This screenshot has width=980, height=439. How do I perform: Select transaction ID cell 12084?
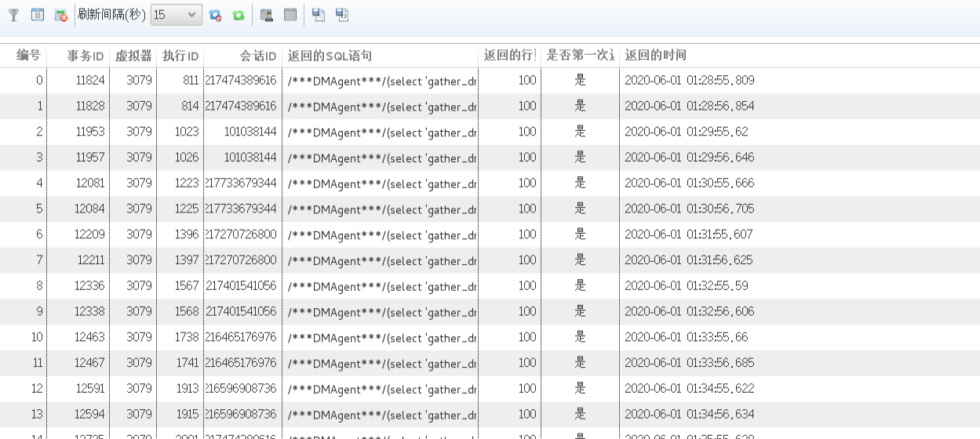(89, 209)
